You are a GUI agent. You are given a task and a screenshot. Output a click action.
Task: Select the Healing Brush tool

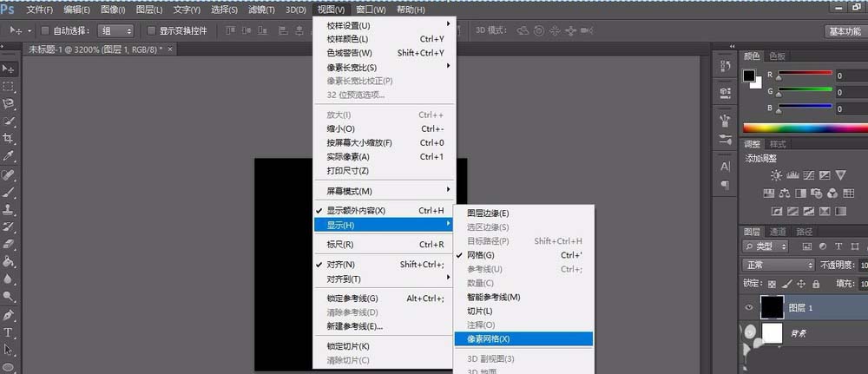click(x=9, y=174)
